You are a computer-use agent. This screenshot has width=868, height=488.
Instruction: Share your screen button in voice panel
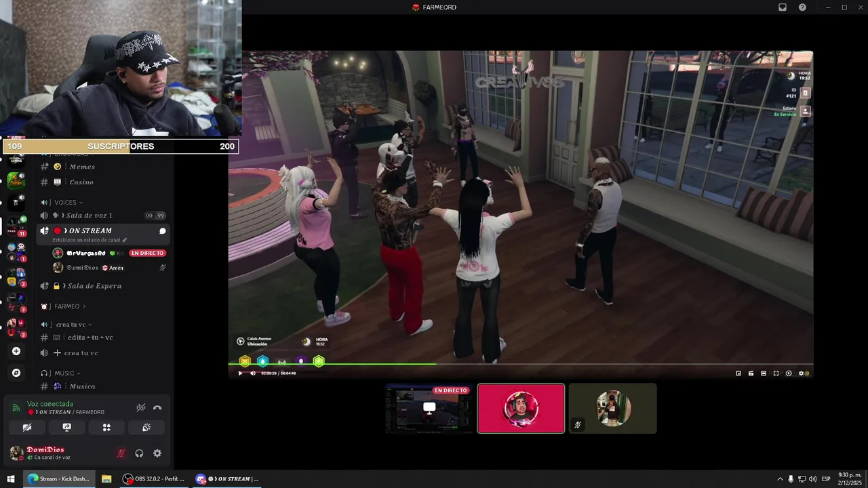[66, 428]
